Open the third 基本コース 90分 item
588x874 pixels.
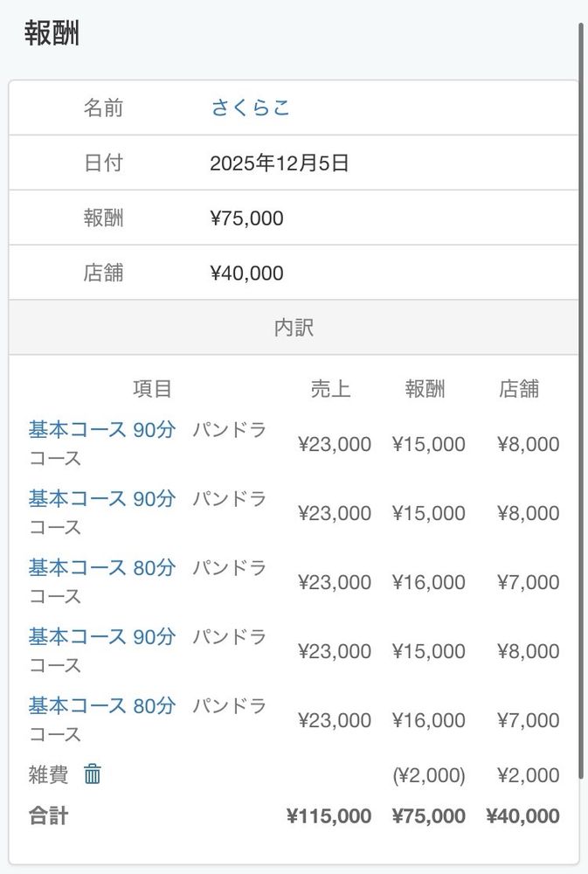102,636
